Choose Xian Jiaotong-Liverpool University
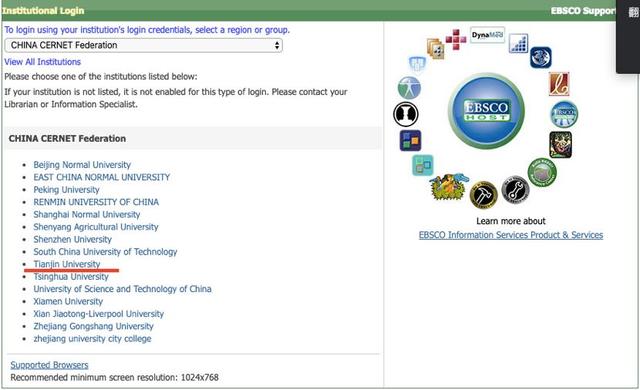 [x=98, y=314]
